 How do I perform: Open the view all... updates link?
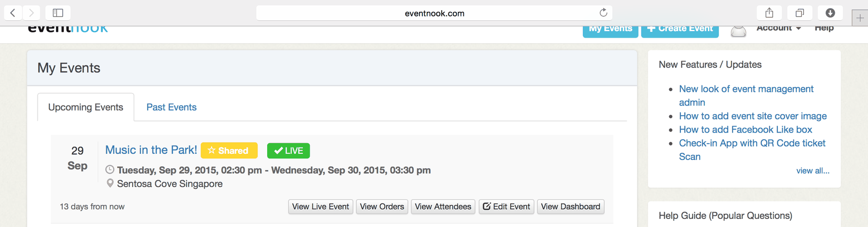(x=813, y=171)
